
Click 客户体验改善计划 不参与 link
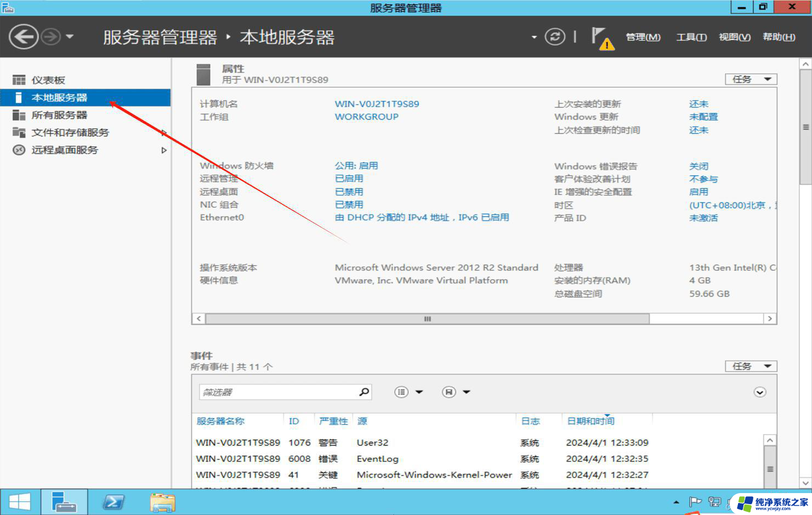pos(703,179)
